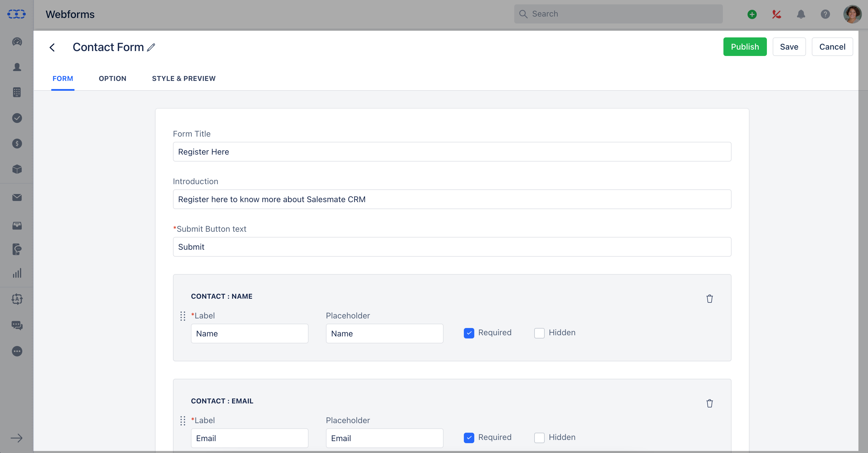The width and height of the screenshot is (868, 453).
Task: Click the Name Placeholder input field
Action: (384, 333)
